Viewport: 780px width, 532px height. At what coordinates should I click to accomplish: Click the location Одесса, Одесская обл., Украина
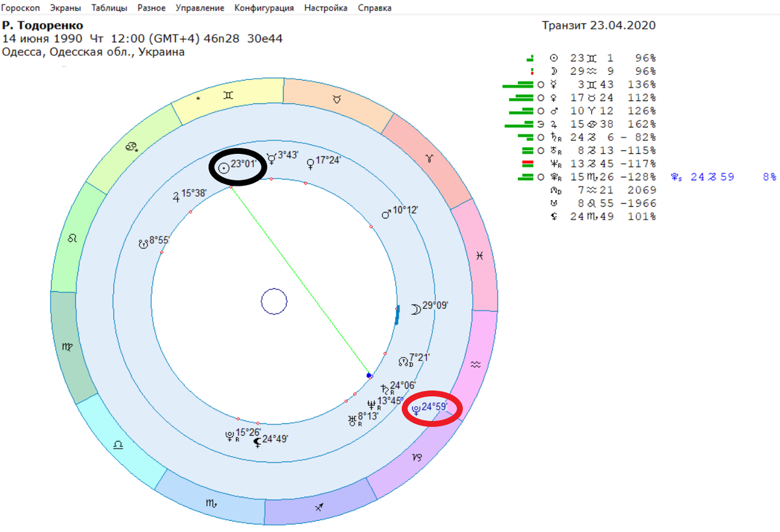[x=94, y=52]
